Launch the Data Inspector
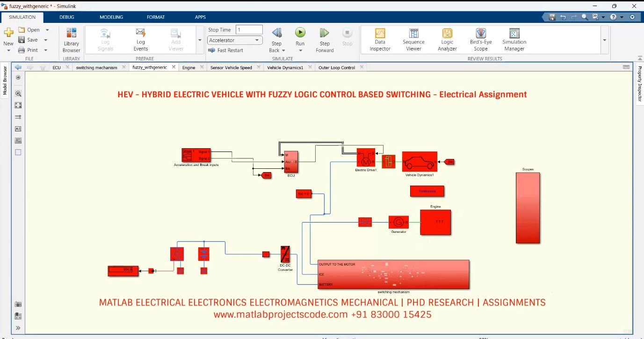644x339 pixels. [x=379, y=40]
